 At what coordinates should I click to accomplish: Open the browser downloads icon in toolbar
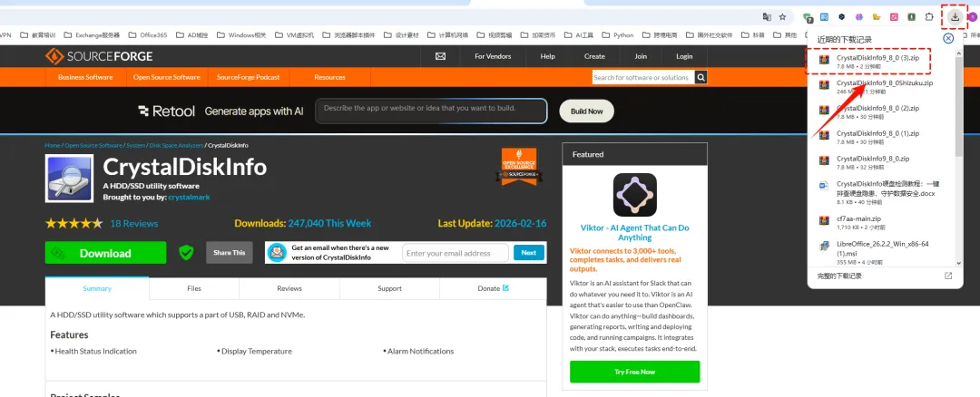pos(955,17)
